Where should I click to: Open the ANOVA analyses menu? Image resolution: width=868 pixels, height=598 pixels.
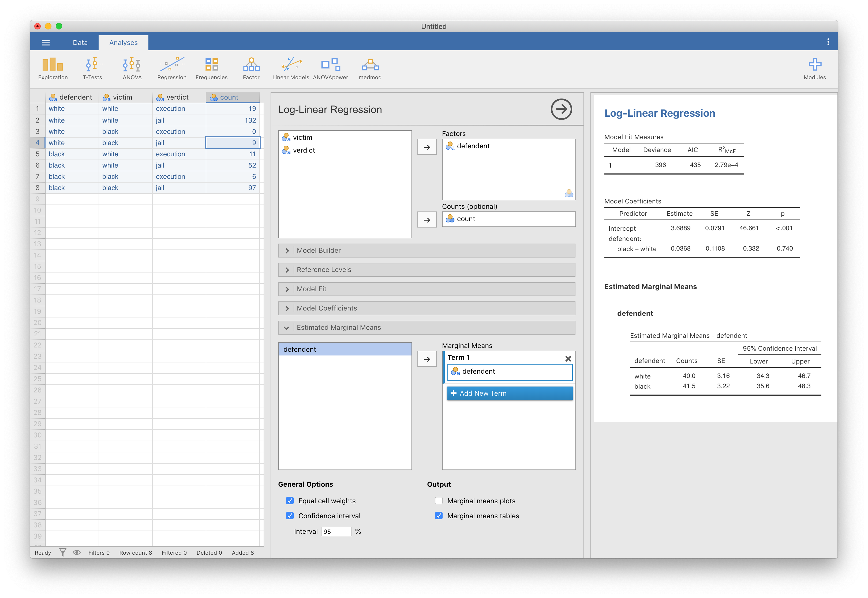point(132,69)
